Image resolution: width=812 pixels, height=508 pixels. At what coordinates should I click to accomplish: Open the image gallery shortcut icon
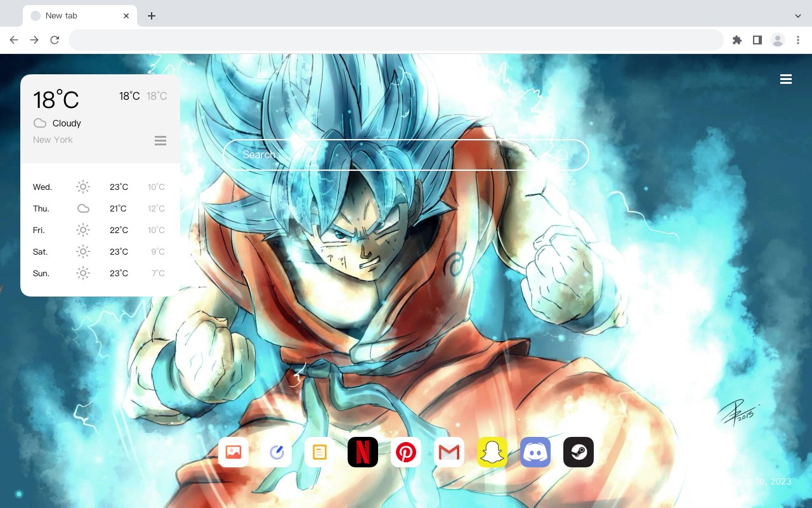point(233,452)
